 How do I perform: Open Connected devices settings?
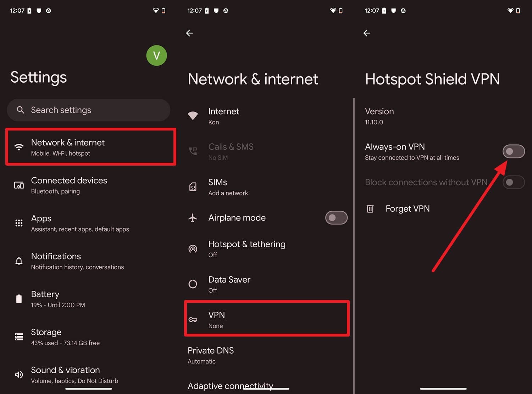click(x=89, y=185)
